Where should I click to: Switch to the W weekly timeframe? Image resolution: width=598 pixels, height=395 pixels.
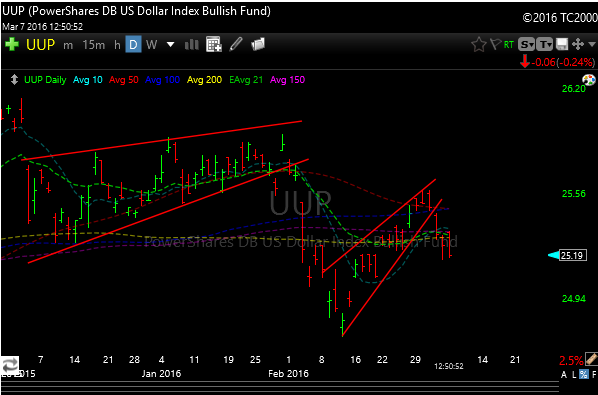(x=151, y=45)
